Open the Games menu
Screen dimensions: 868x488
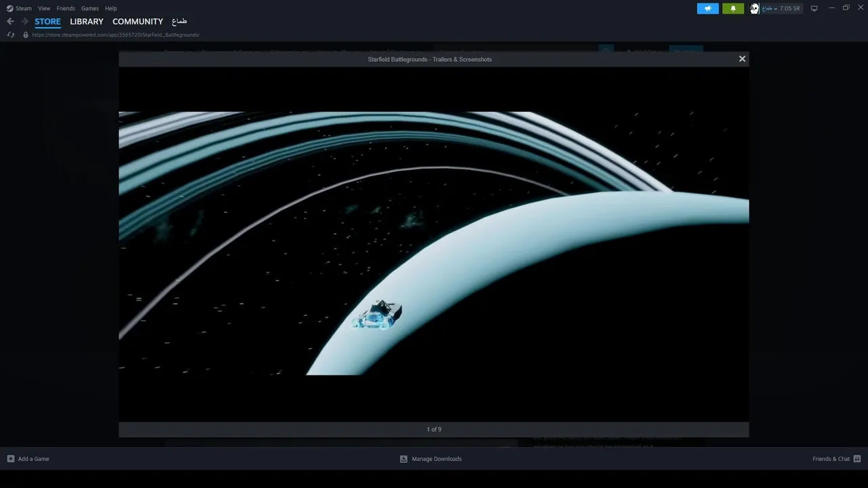click(x=90, y=8)
